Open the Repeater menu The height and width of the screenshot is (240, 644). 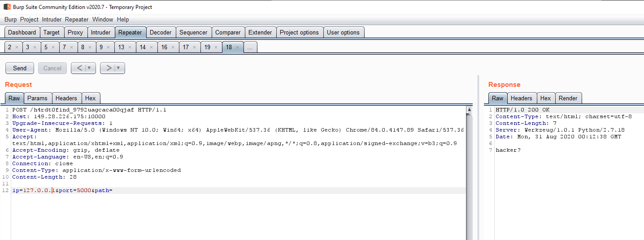pos(77,19)
